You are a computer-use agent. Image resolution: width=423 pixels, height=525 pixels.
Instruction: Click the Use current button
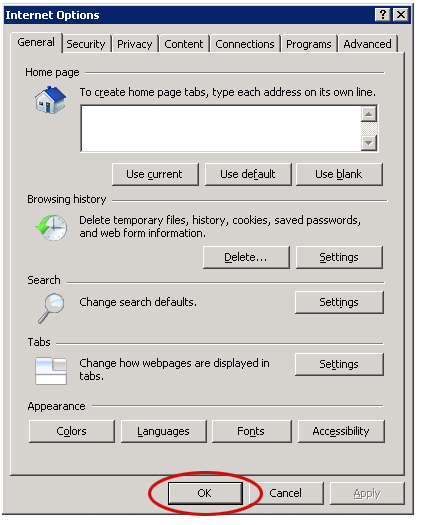[x=155, y=174]
